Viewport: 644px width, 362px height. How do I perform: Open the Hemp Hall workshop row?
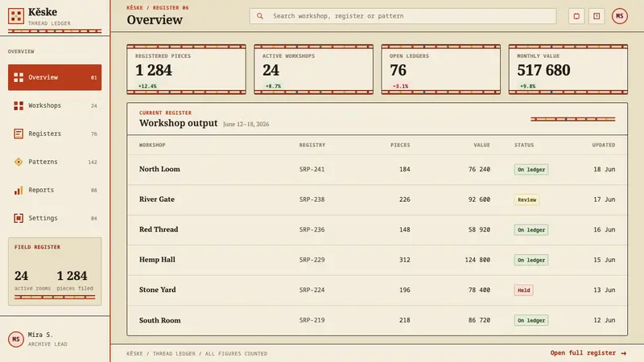coord(377,260)
